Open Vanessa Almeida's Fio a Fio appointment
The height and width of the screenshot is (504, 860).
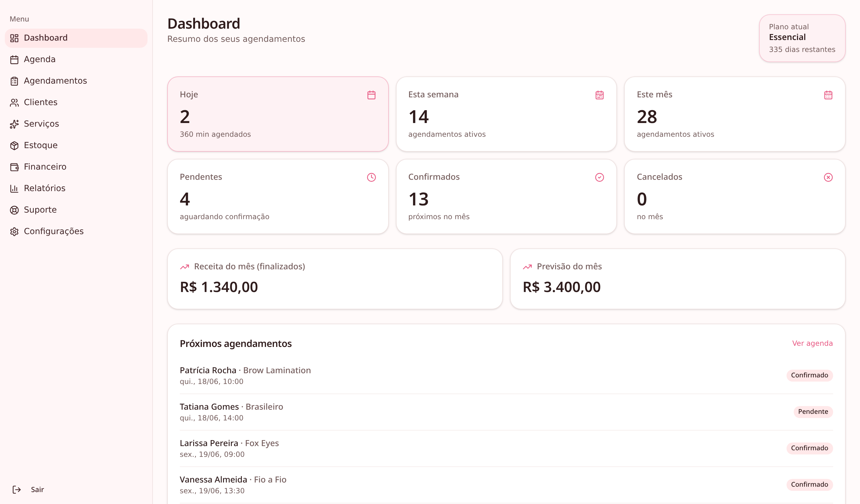[x=506, y=485]
